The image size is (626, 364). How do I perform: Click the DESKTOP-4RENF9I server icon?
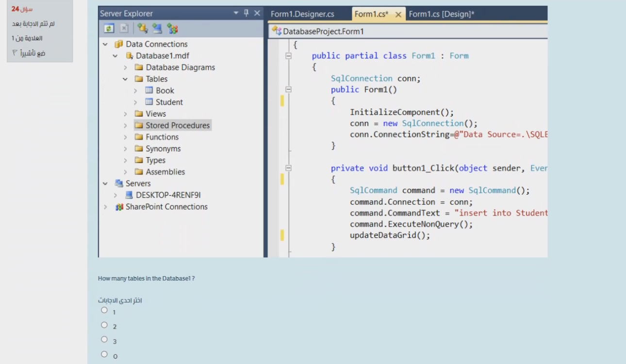[x=129, y=195]
